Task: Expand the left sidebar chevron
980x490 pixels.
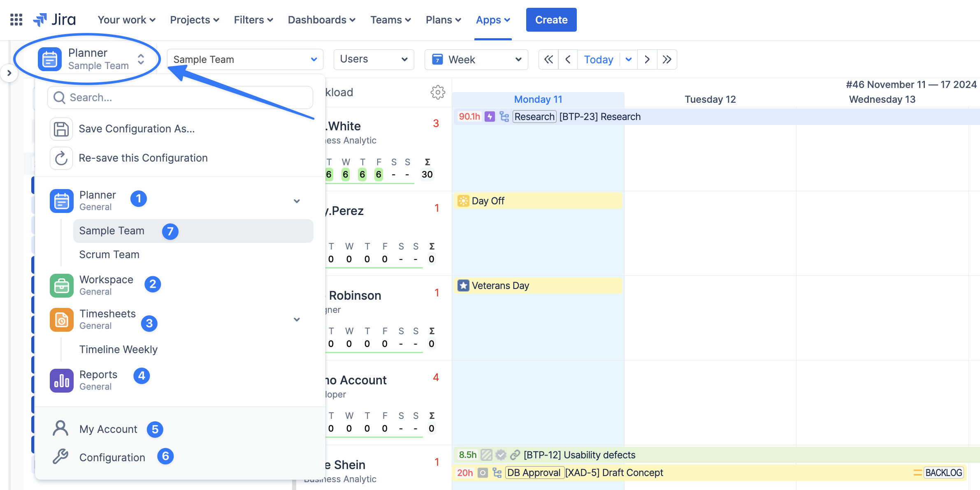Action: point(9,73)
